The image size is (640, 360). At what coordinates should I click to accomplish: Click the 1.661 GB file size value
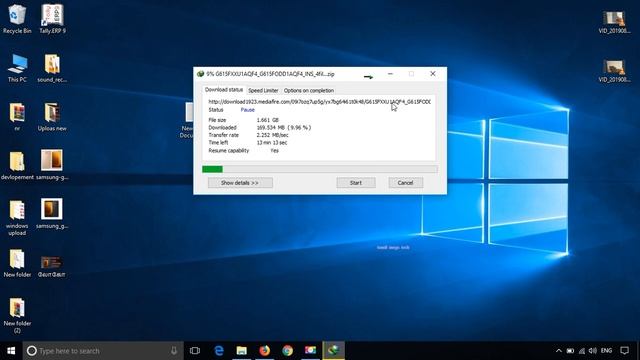point(268,120)
